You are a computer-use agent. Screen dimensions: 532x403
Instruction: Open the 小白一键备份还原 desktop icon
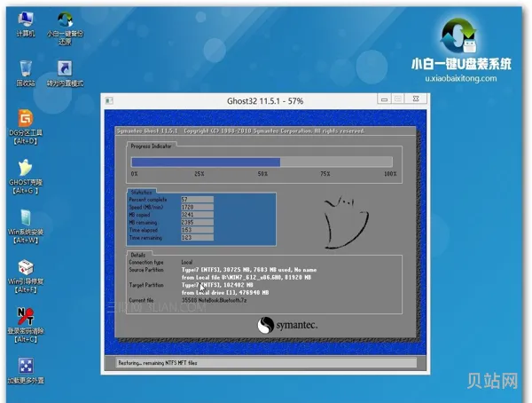click(65, 28)
